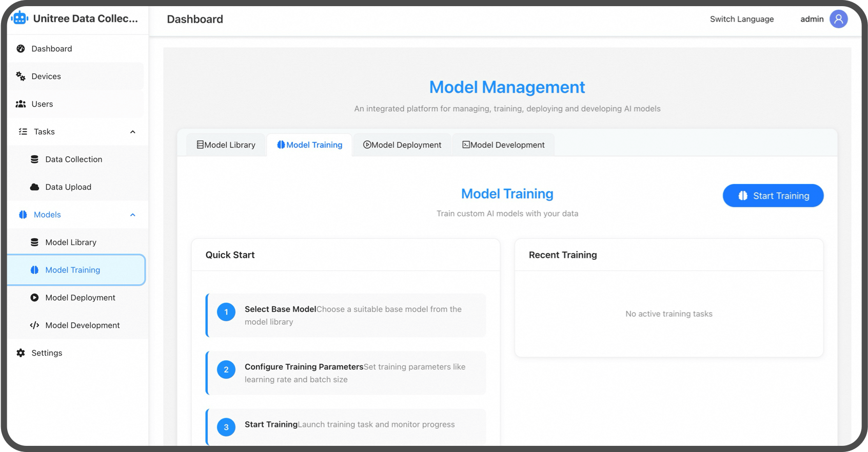Screen dimensions: 868x452
Task: Click the Devices gears icon
Action: (x=21, y=76)
